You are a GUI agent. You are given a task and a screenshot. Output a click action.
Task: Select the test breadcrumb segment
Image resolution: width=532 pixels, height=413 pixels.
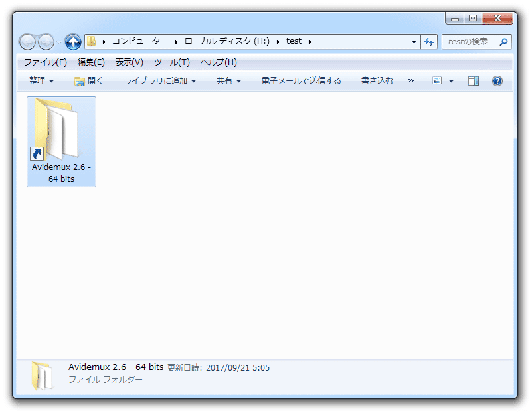tap(294, 41)
